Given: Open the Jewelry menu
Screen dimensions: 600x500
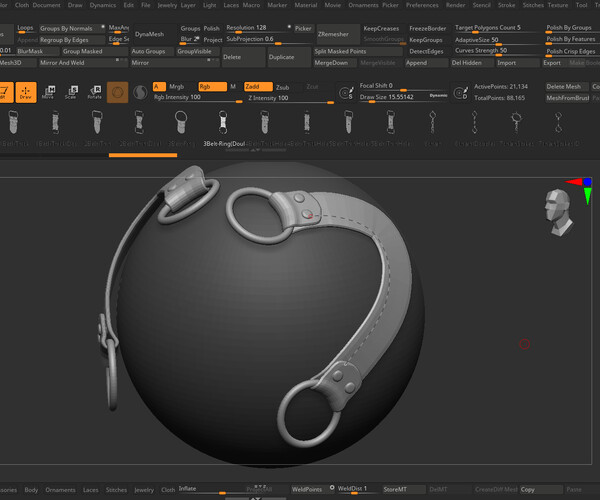Looking at the screenshot, I should coord(167,5).
